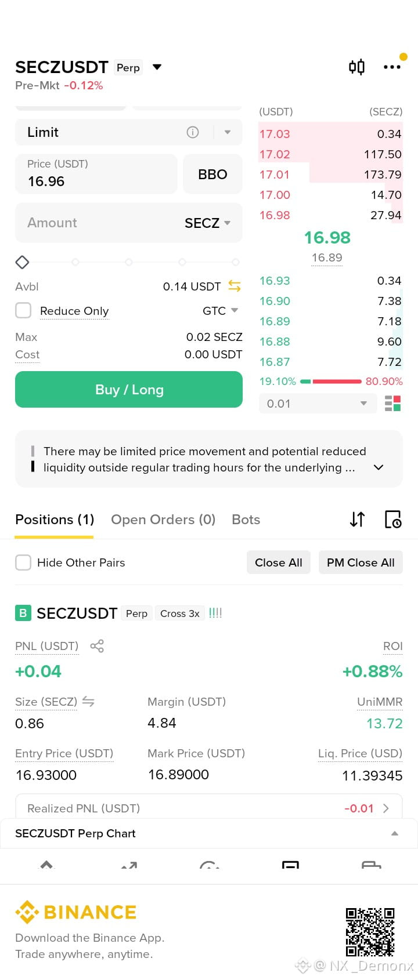Click the PM Close All button
Viewport: 418px width, 980px height.
tap(361, 562)
